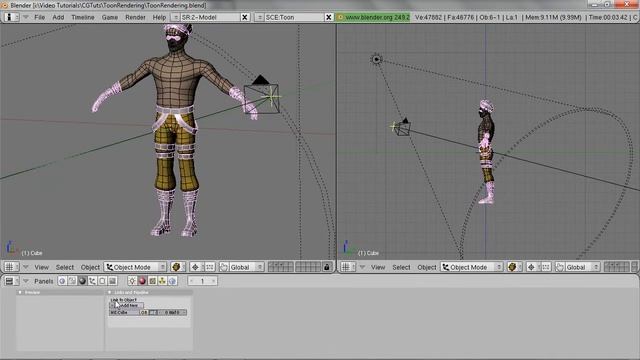640x360 pixels.
Task: Delete the SCE:Toon scene with X button
Action: [x=329, y=17]
